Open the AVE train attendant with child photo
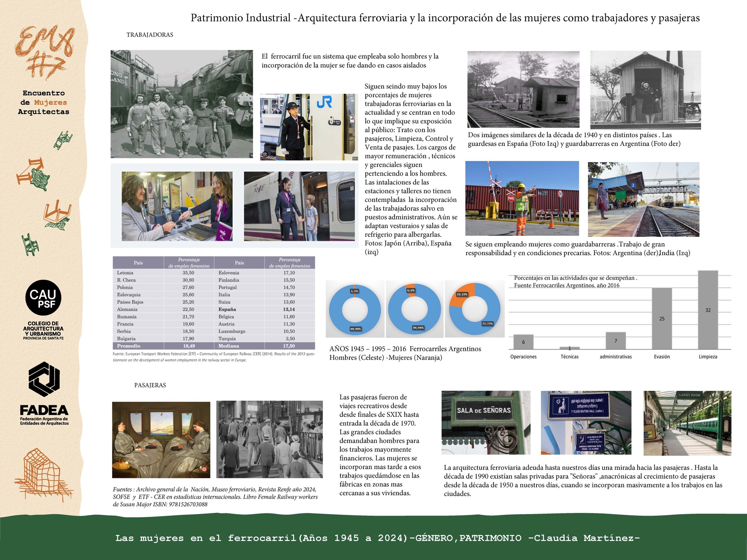This screenshot has height=560, width=747. pyautogui.click(x=299, y=206)
